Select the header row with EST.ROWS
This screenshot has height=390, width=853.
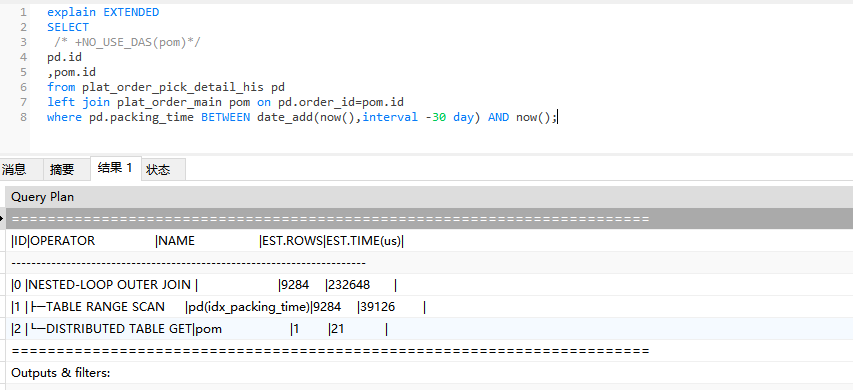tap(429, 241)
